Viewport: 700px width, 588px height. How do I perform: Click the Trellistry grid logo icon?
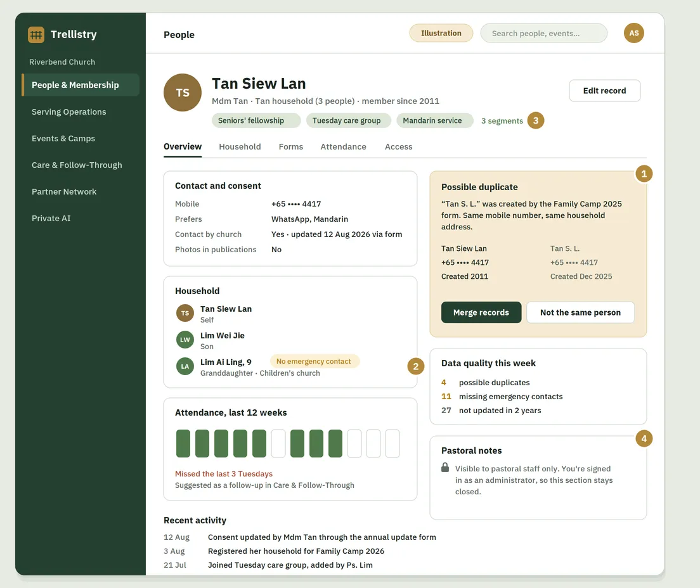point(36,34)
